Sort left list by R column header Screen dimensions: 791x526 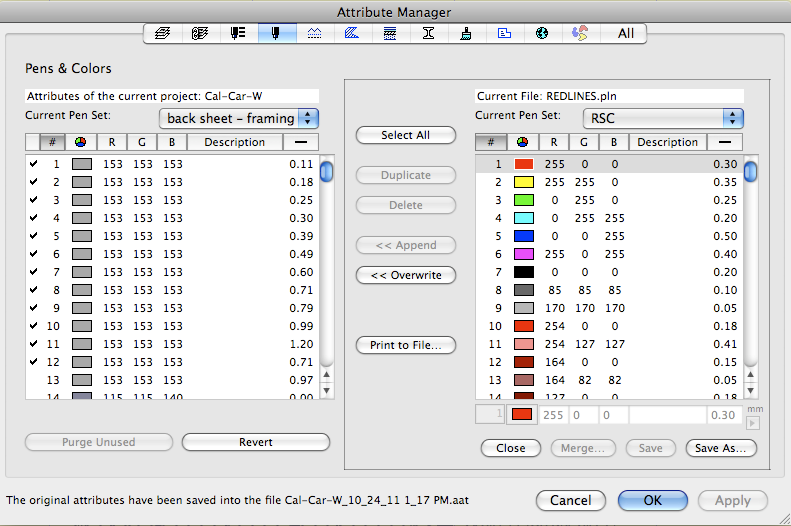[111, 142]
